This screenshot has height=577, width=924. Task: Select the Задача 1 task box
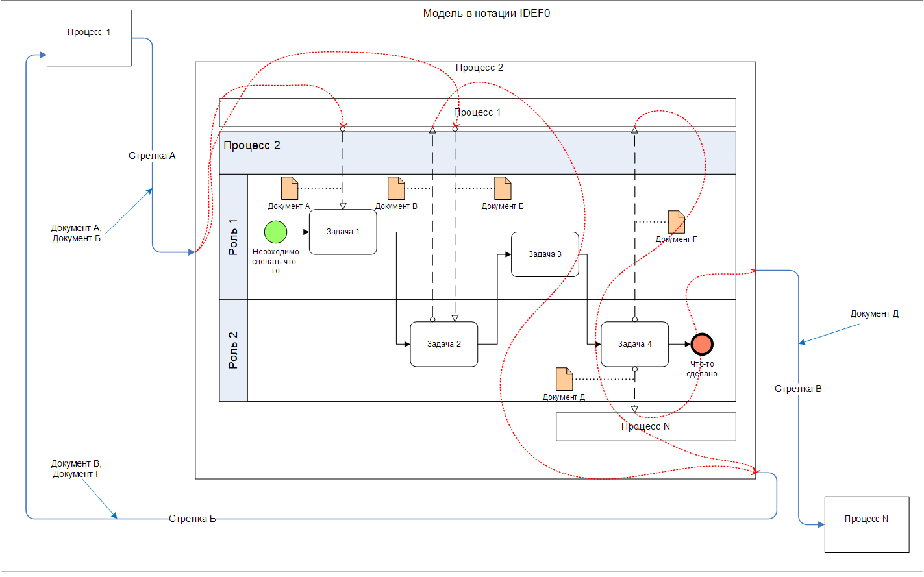click(x=343, y=232)
